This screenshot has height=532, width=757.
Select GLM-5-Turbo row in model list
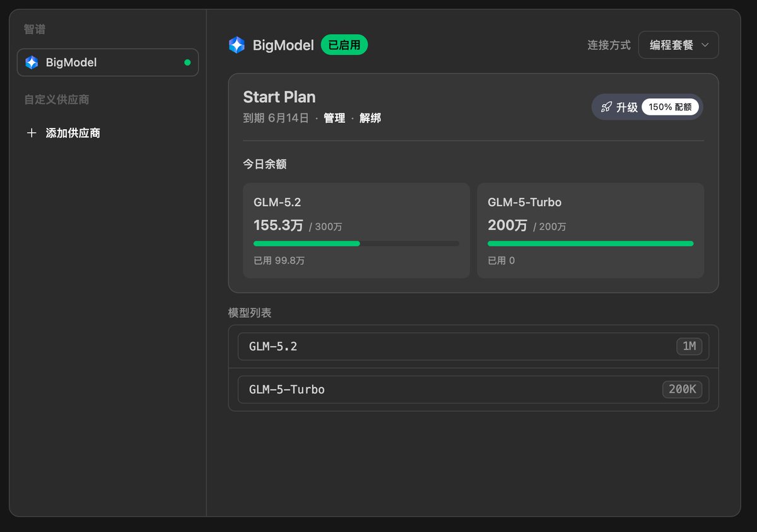pyautogui.click(x=473, y=390)
